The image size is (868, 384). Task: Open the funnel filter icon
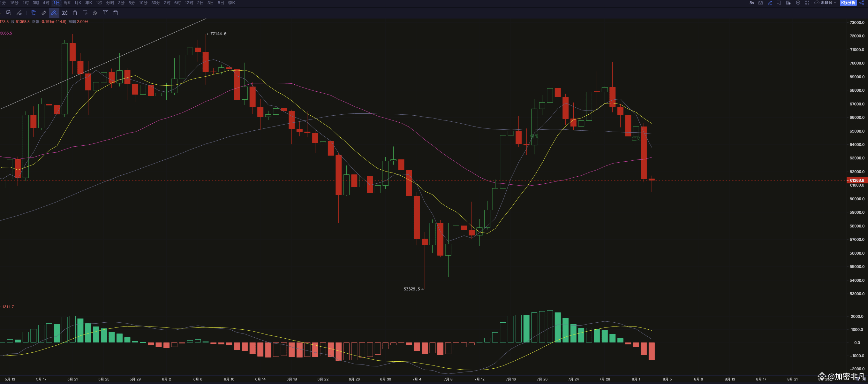[x=105, y=13]
